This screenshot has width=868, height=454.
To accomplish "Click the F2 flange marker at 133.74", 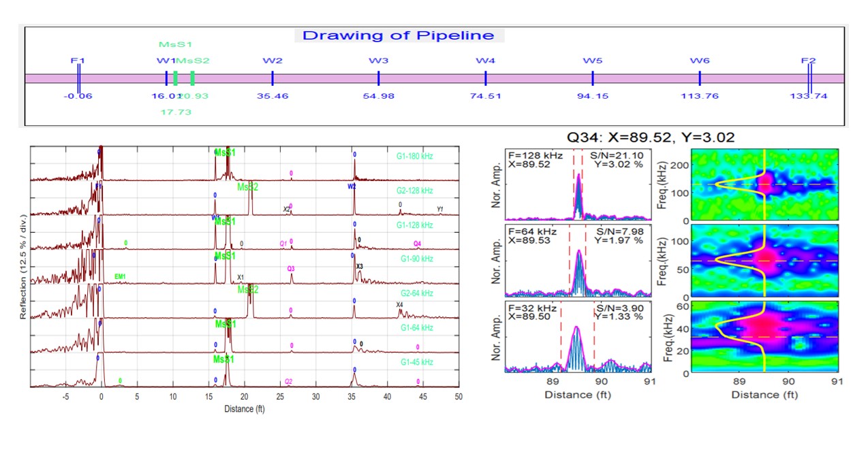I will tap(809, 78).
